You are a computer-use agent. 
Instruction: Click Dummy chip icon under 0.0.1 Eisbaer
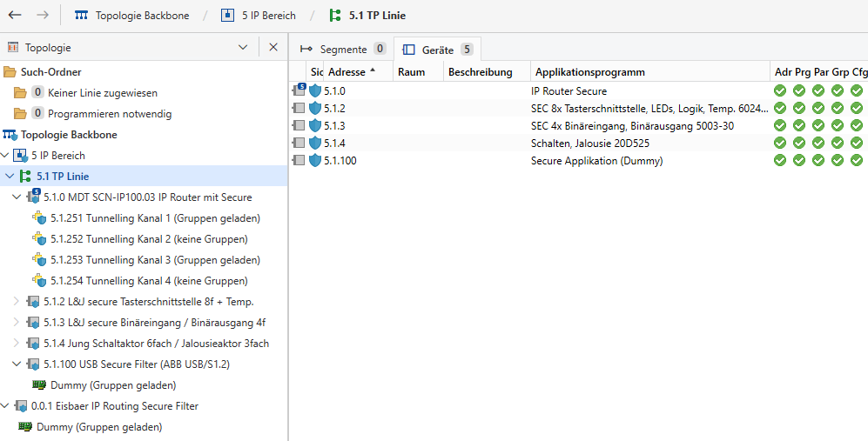pyautogui.click(x=25, y=426)
